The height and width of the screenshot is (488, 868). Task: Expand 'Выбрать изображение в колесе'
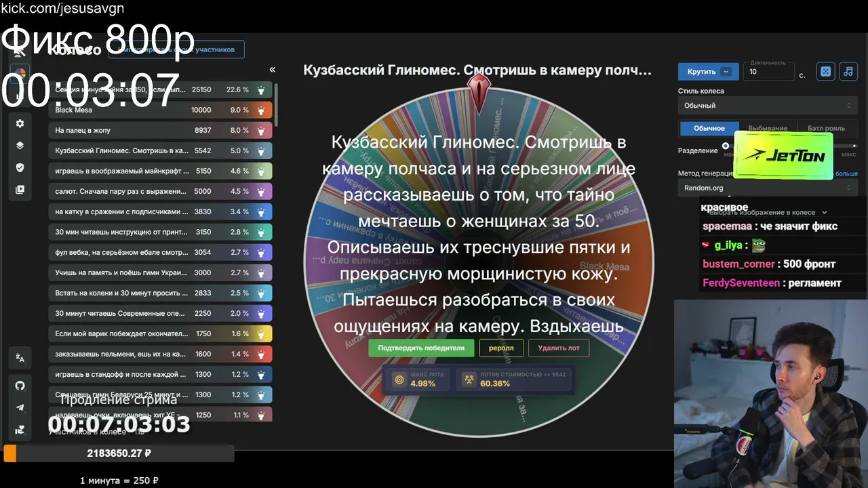click(x=768, y=212)
